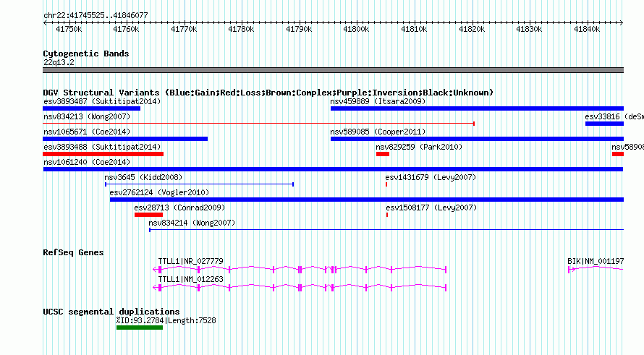Click the 41800k ruler tick label
This screenshot has height=355, width=644.
pos(356,29)
